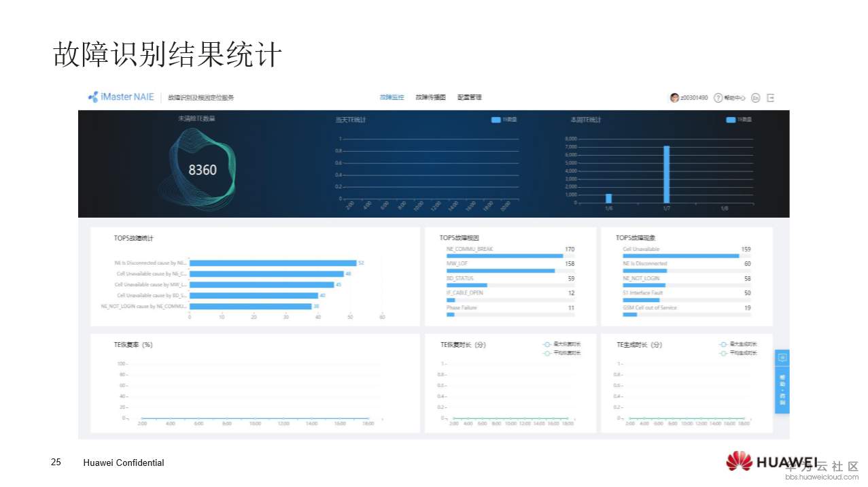Select Phase Failure root cause row

[x=510, y=311]
